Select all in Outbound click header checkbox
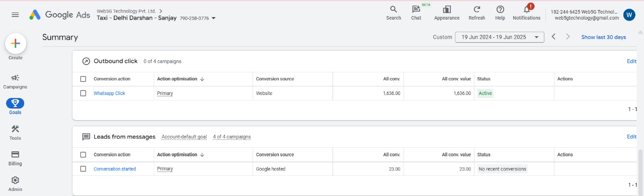The image size is (644, 196). point(83,79)
